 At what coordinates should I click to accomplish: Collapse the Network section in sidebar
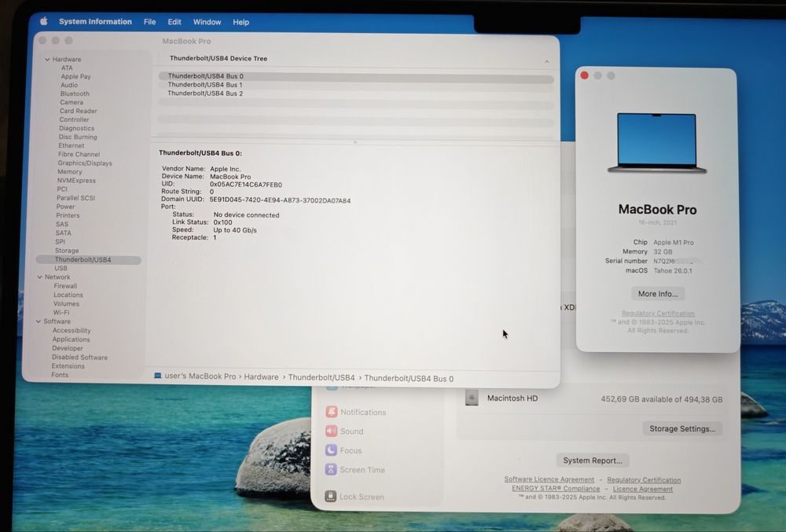click(x=39, y=277)
